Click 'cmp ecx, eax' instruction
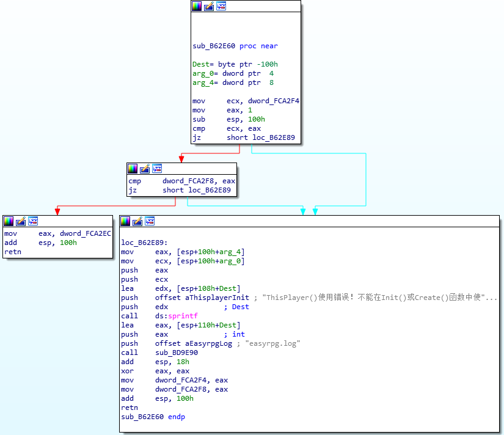The image size is (504, 435). coord(227,128)
